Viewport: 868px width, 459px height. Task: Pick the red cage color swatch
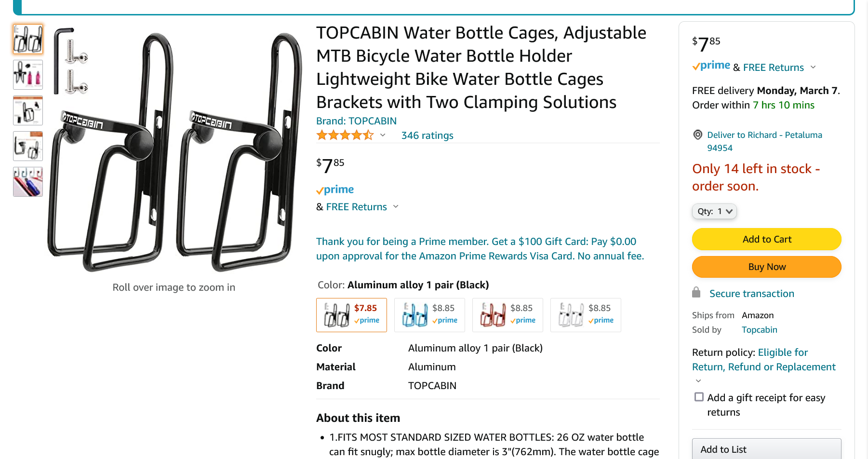[507, 315]
